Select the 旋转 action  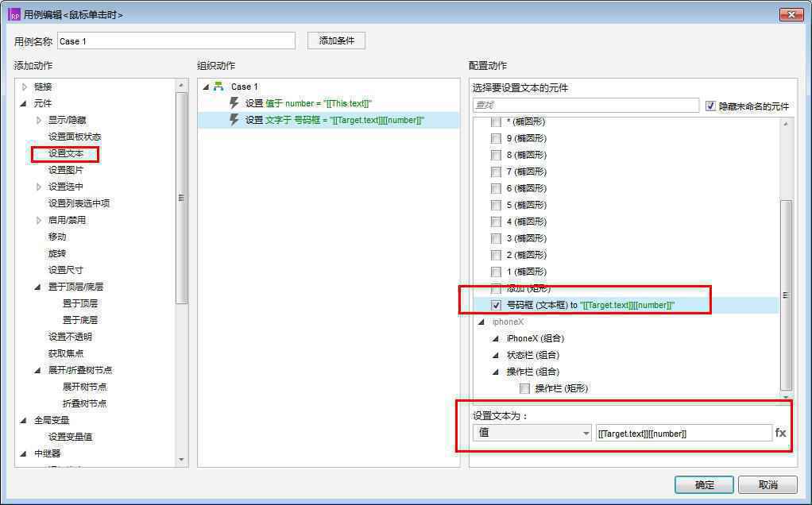coord(57,253)
